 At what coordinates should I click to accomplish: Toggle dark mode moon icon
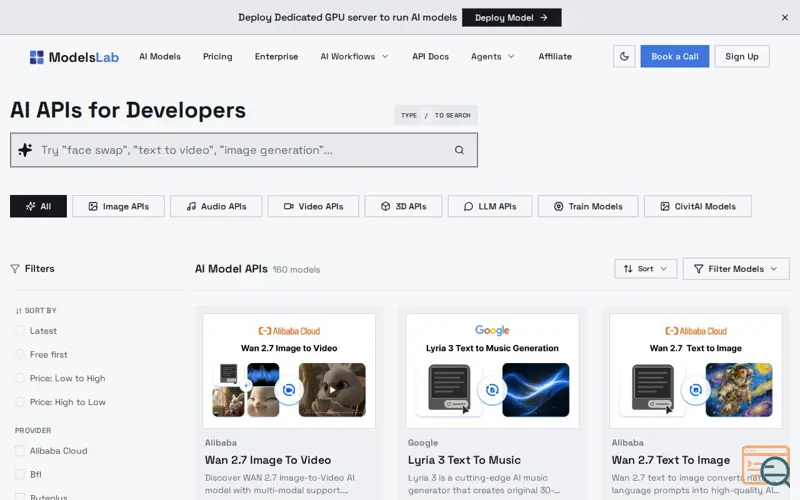(624, 57)
